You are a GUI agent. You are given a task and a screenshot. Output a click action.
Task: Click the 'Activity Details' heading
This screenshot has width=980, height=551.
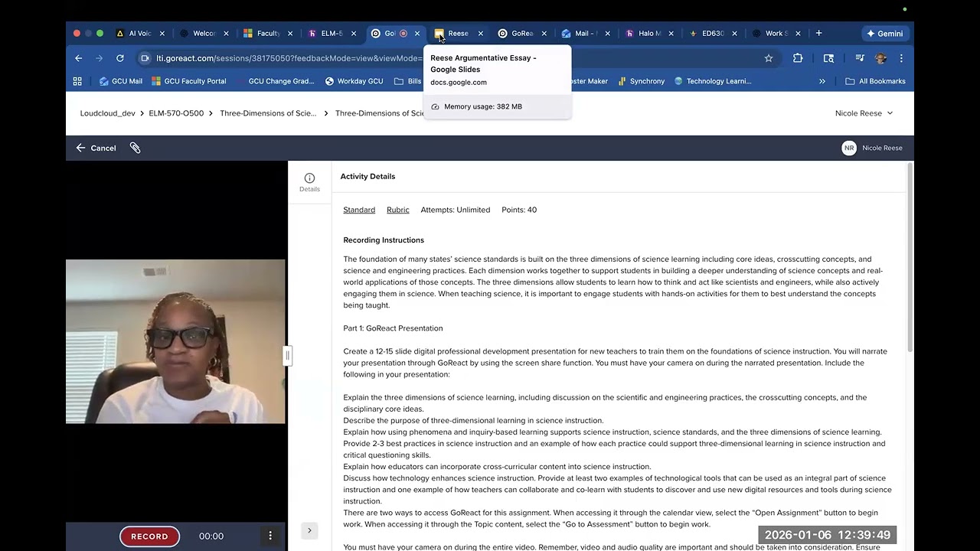click(x=367, y=176)
